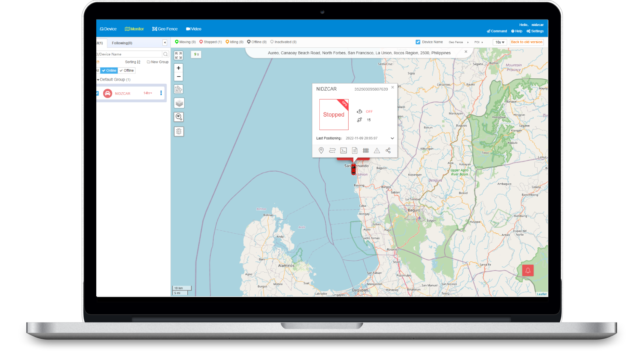Toggle fullscreen map icon

[179, 55]
